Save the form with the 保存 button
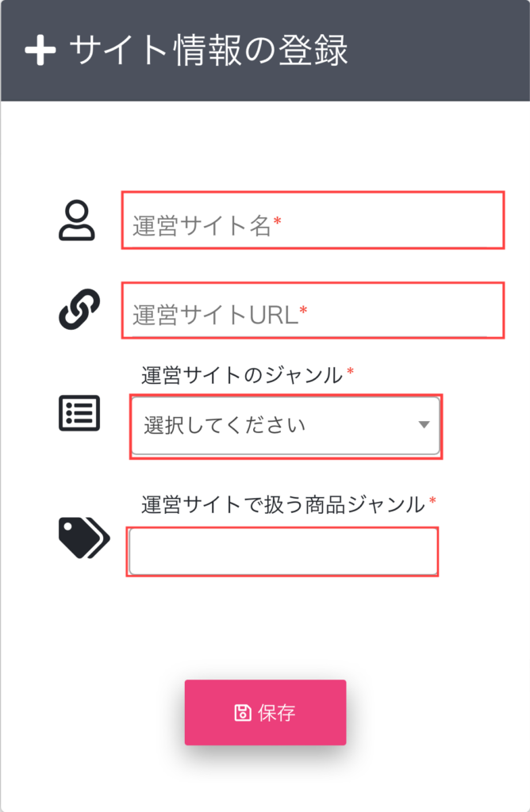530x812 pixels. (265, 713)
